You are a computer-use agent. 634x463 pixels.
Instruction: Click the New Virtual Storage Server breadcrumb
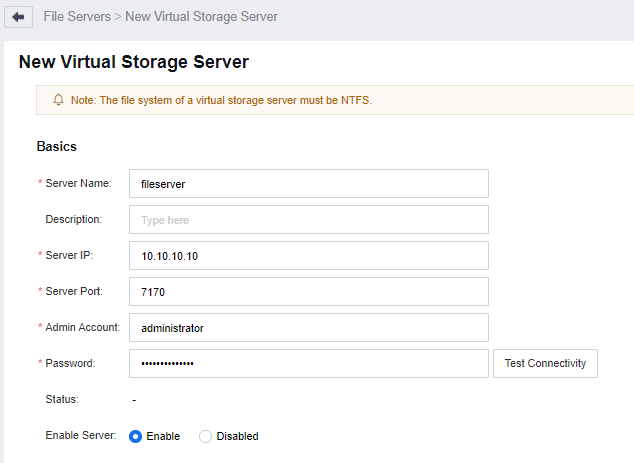(x=201, y=17)
